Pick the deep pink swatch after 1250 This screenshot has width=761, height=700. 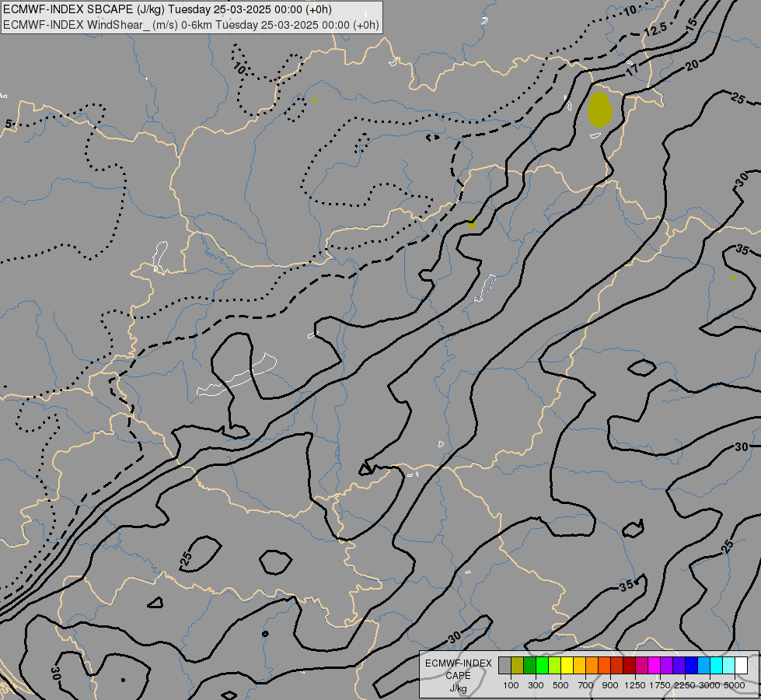(x=641, y=666)
